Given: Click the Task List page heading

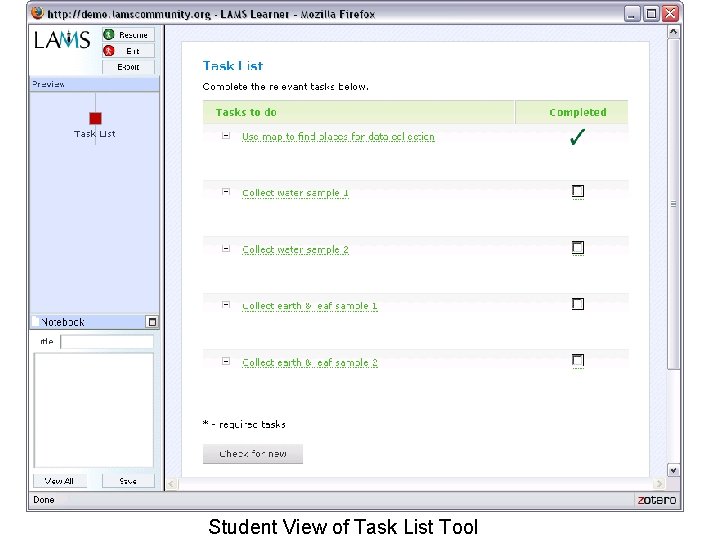Looking at the screenshot, I should click(233, 66).
